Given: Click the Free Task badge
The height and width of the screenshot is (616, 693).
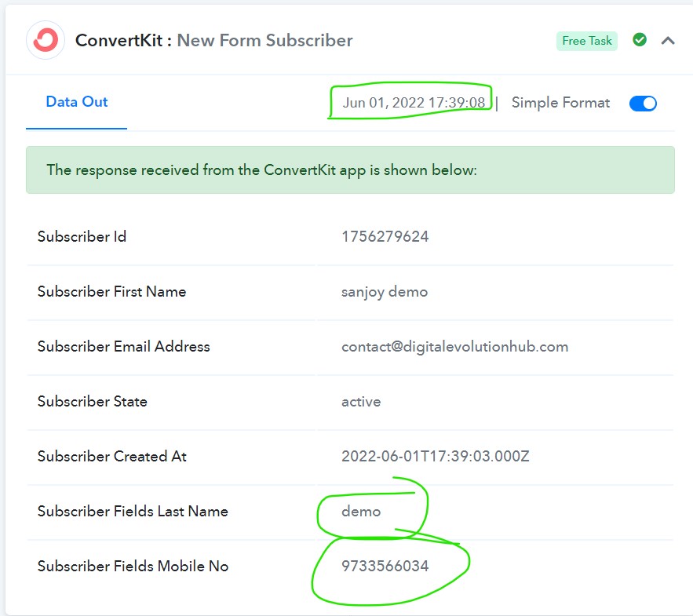Looking at the screenshot, I should pos(586,41).
